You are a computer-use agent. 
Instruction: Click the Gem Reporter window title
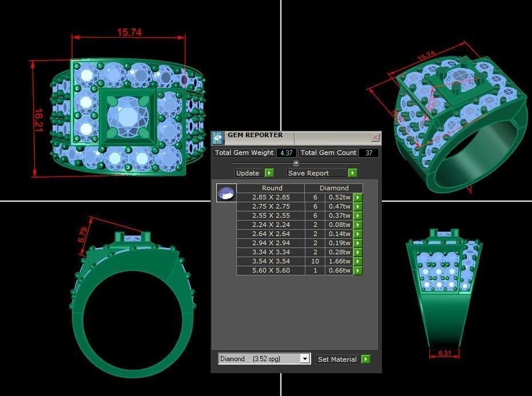255,135
